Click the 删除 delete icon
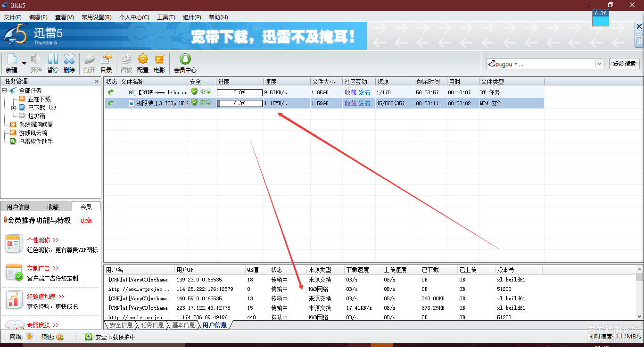The height and width of the screenshot is (347, 644). 69,59
